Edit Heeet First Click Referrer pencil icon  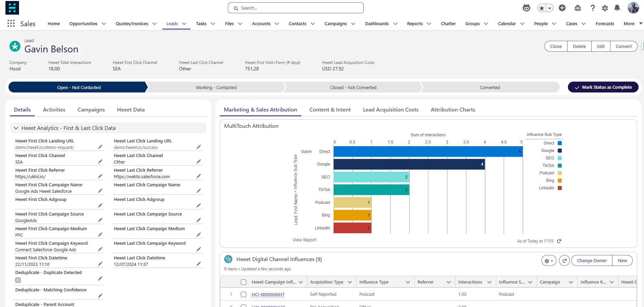[100, 176]
